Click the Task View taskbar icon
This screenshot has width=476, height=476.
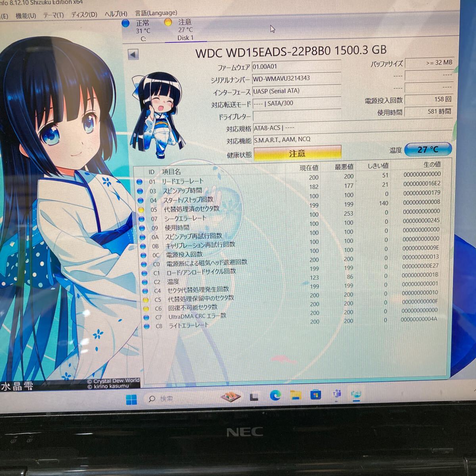(x=254, y=396)
